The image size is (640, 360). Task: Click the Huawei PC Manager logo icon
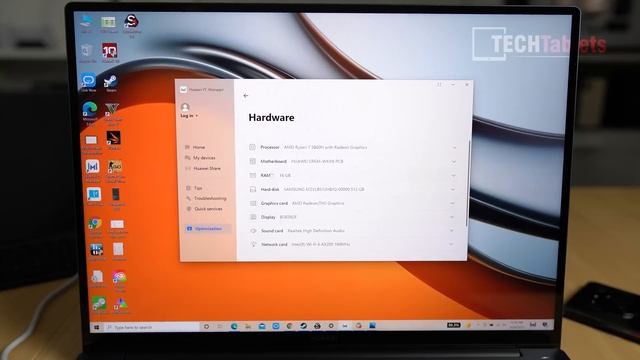pos(184,89)
